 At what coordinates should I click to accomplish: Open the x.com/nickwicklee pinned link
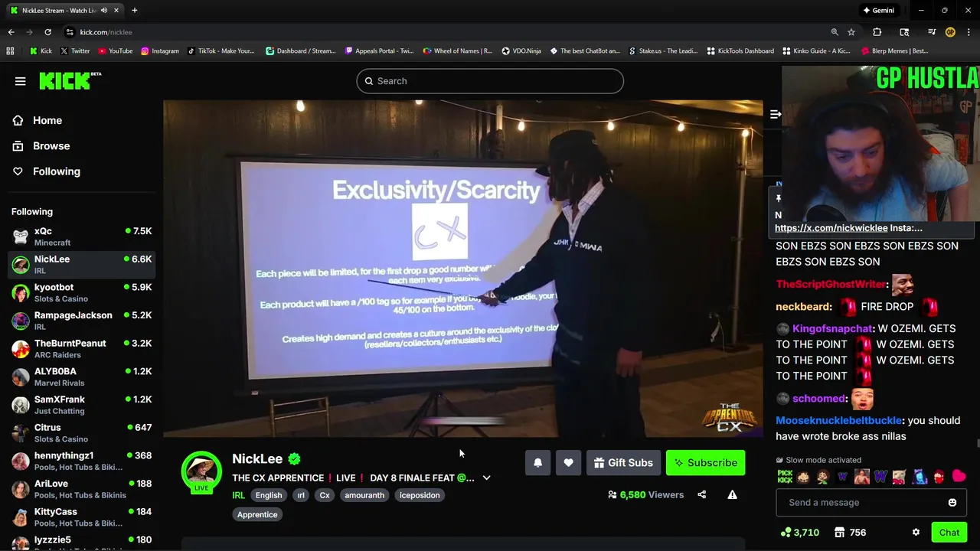tap(831, 228)
